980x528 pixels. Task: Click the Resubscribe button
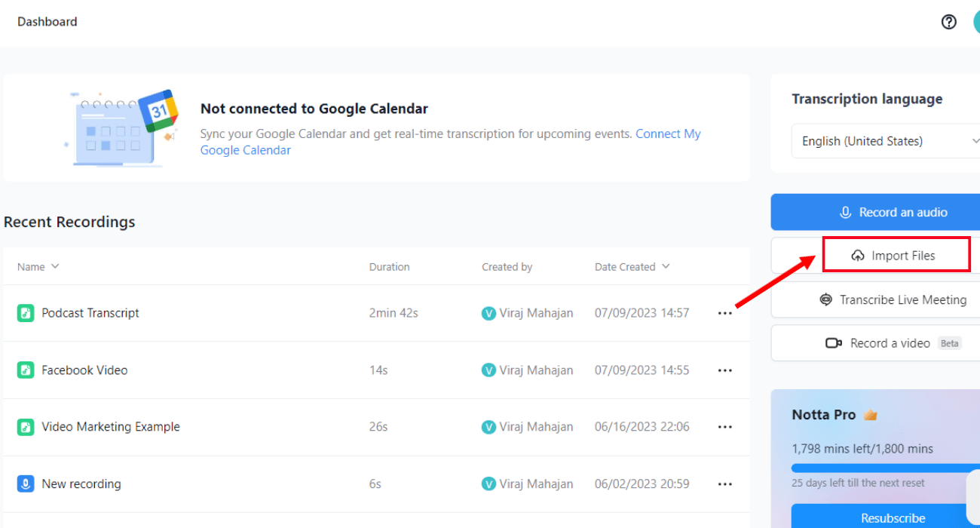886,518
